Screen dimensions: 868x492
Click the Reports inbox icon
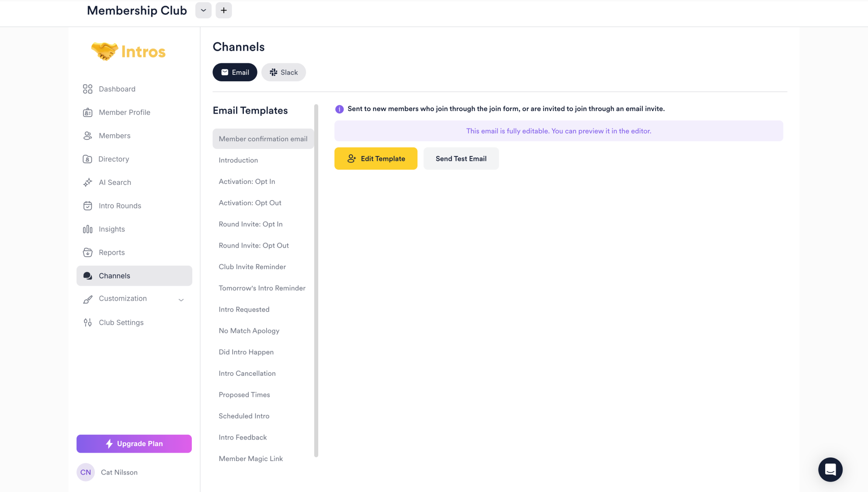87,253
